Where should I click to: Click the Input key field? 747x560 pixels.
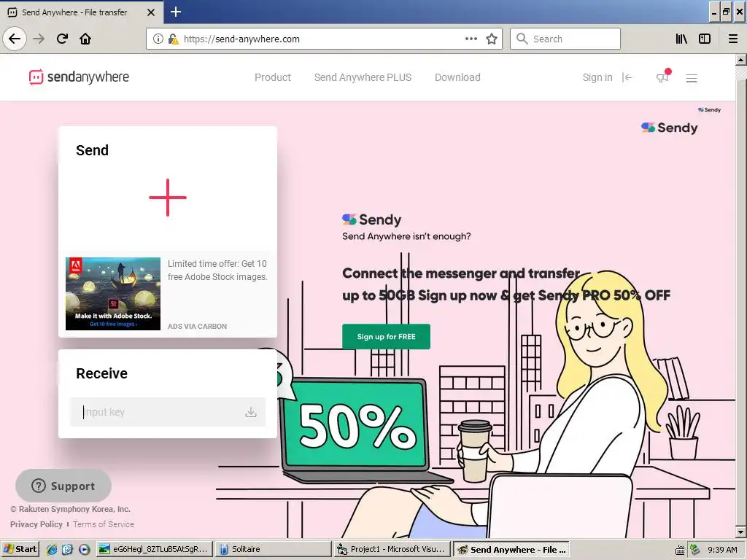tap(168, 412)
